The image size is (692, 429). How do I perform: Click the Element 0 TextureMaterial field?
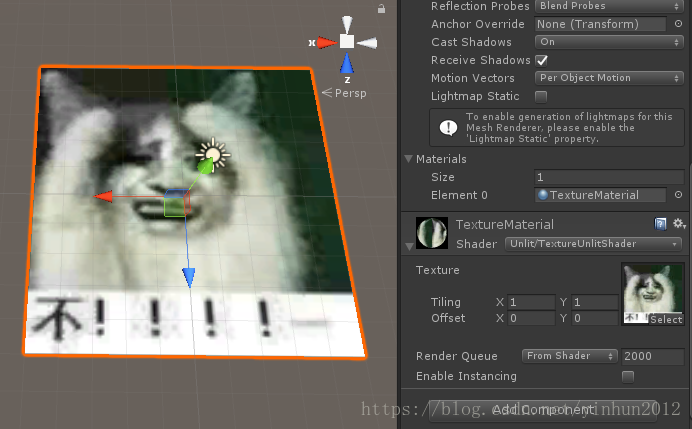600,195
